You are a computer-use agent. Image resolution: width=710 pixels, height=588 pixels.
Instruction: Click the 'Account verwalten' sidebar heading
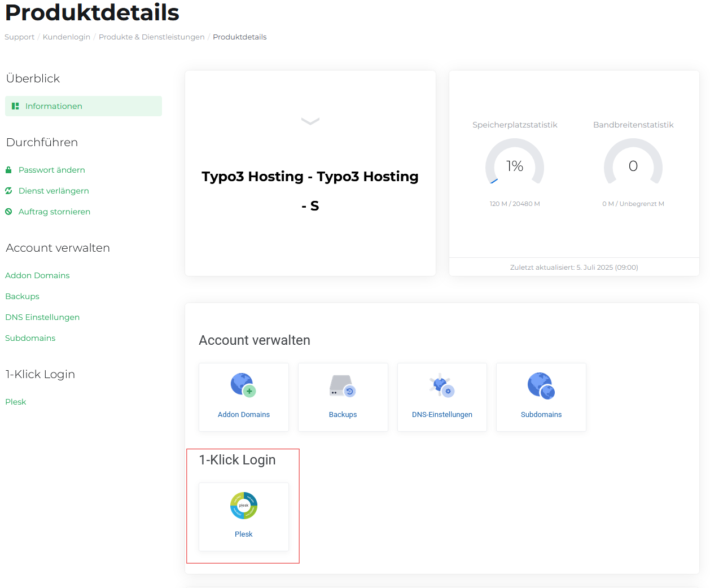pos(58,248)
